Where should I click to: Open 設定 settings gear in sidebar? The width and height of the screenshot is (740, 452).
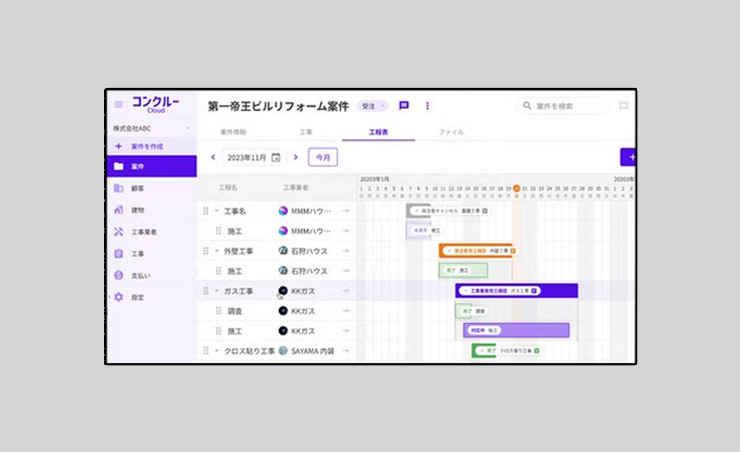tap(119, 297)
